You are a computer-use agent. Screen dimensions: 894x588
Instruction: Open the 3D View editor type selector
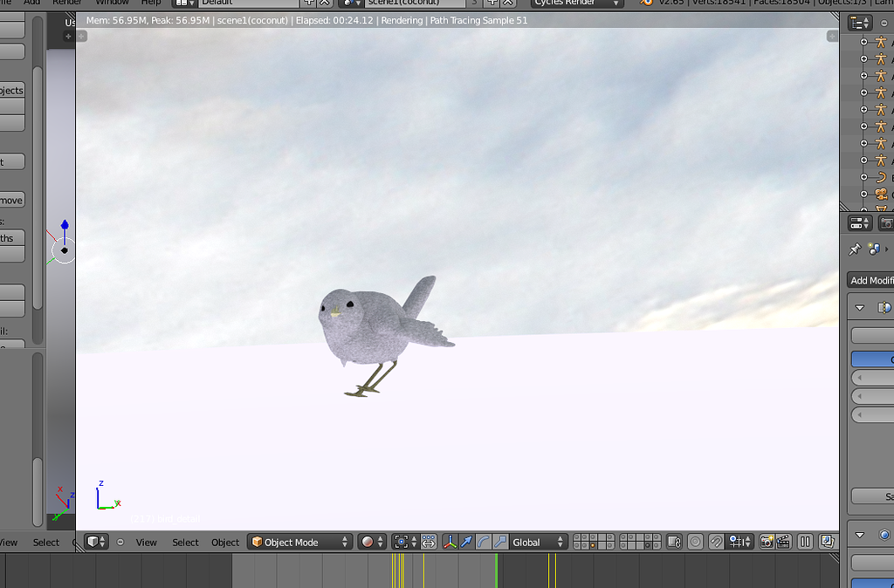(x=96, y=542)
